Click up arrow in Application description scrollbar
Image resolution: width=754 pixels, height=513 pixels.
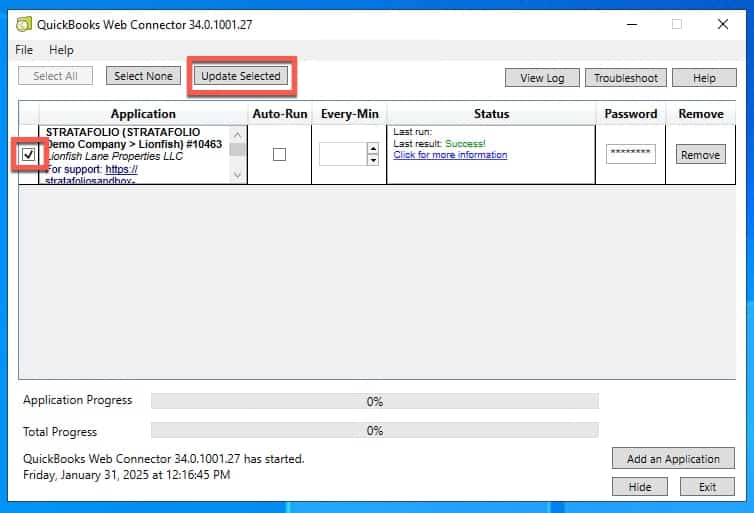(x=237, y=135)
